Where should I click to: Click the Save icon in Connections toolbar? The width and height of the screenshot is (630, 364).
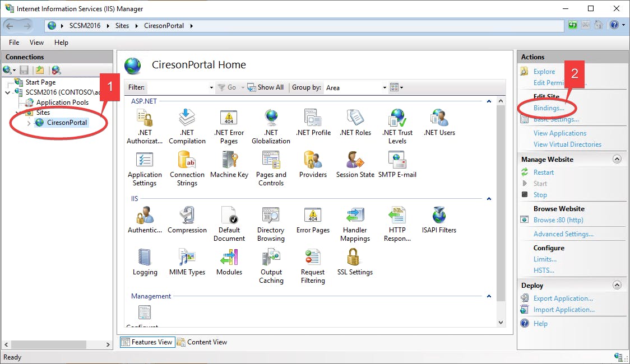pyautogui.click(x=24, y=70)
